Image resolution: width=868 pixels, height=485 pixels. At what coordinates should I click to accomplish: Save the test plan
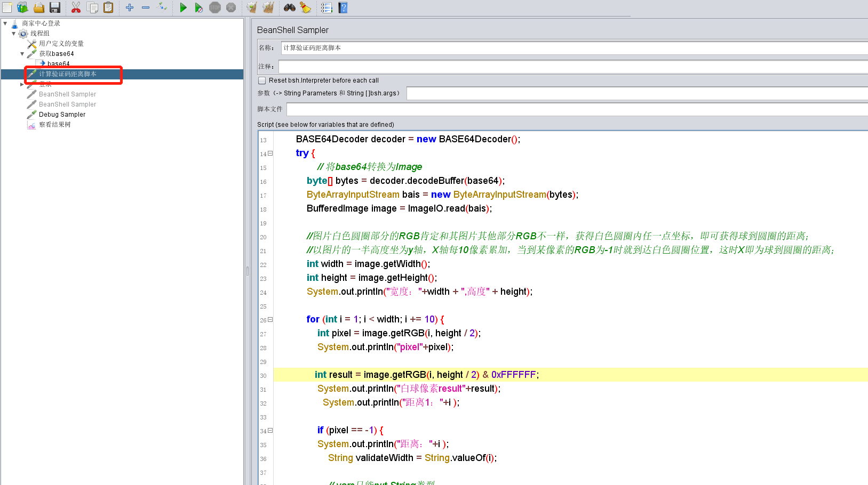pyautogui.click(x=55, y=7)
